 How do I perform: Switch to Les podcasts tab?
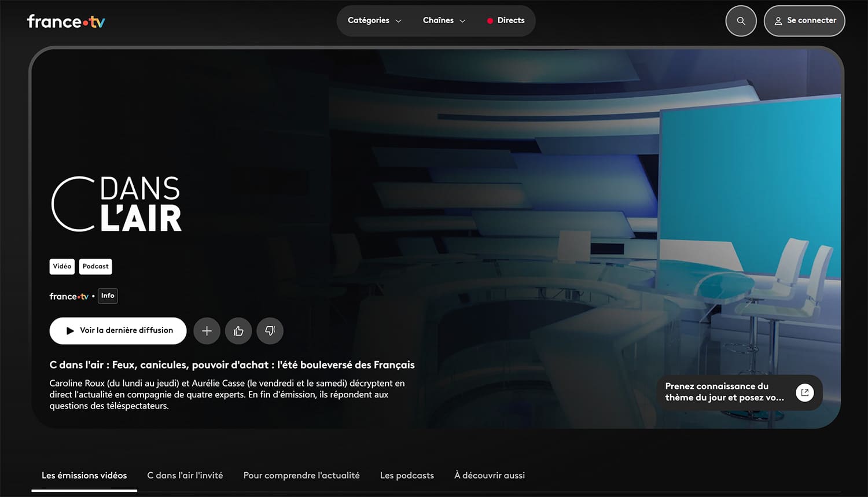(x=407, y=476)
